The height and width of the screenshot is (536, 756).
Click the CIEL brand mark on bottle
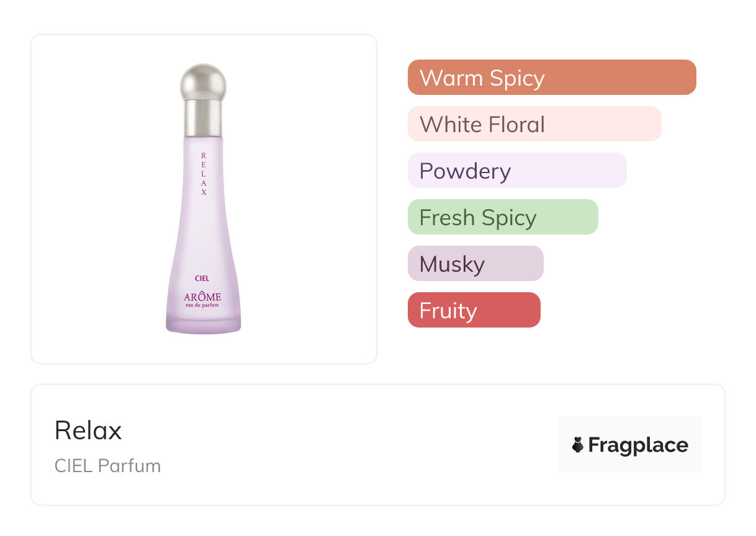pyautogui.click(x=202, y=279)
